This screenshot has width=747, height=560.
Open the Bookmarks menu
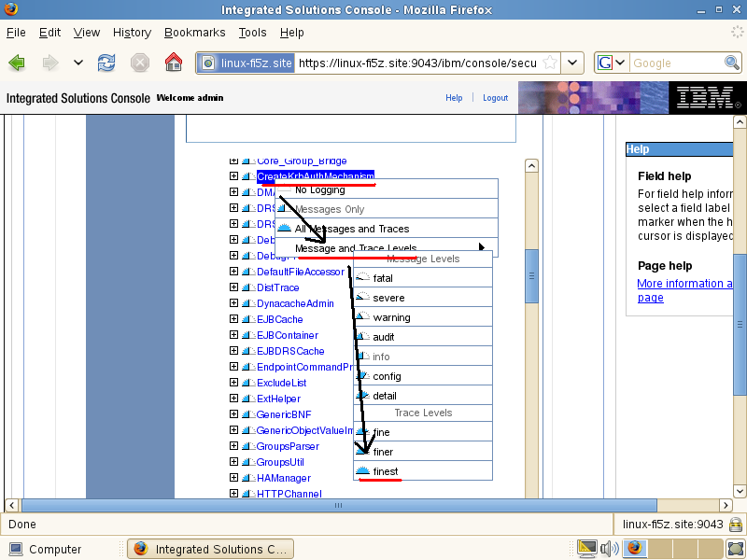point(195,33)
